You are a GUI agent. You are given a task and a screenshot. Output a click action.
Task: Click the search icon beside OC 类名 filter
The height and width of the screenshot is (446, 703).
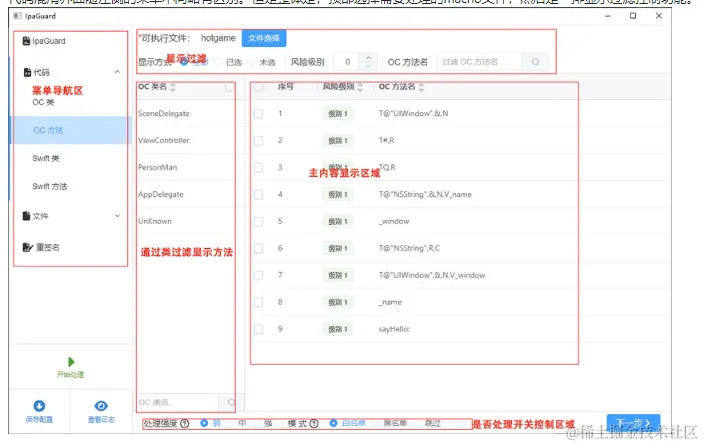[231, 402]
